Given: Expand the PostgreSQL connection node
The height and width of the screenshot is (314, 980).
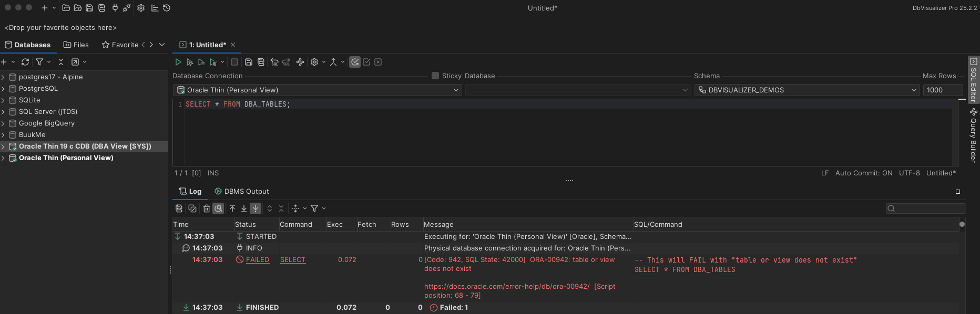Looking at the screenshot, I should (x=3, y=89).
